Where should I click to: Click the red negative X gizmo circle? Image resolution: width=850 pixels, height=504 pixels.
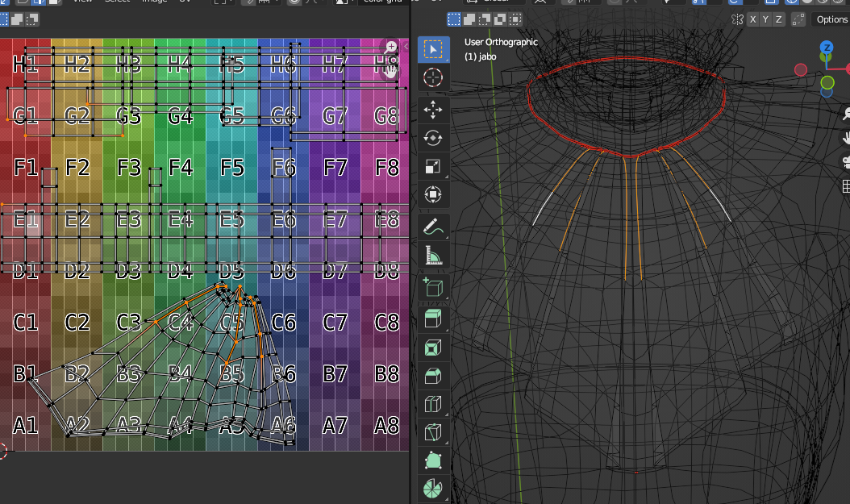tap(801, 69)
